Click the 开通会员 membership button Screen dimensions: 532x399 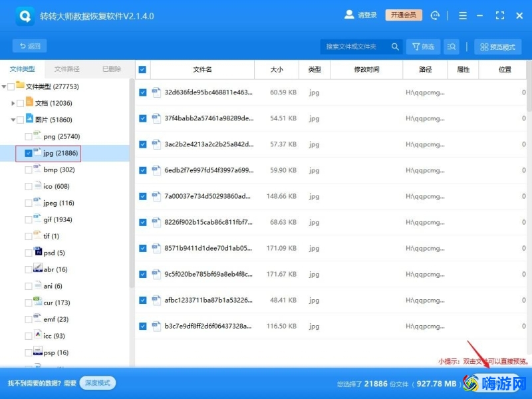pyautogui.click(x=404, y=15)
